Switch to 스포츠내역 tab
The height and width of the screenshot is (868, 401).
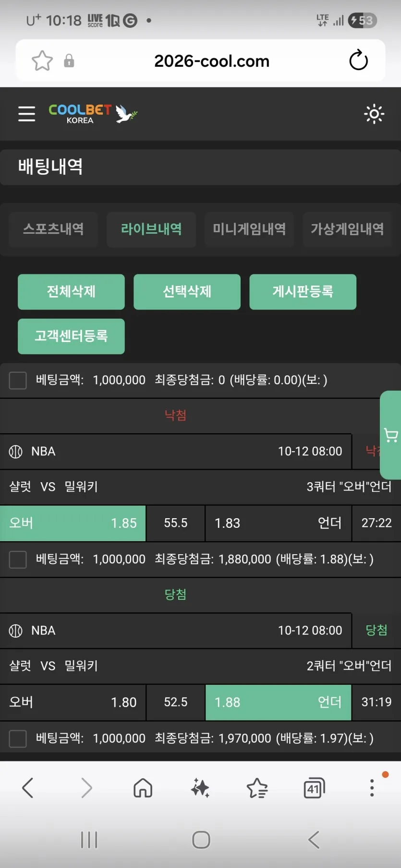click(53, 229)
